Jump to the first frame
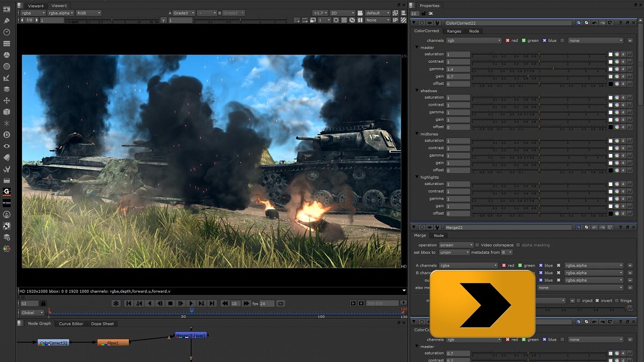The height and width of the screenshot is (362, 644). coord(129,304)
